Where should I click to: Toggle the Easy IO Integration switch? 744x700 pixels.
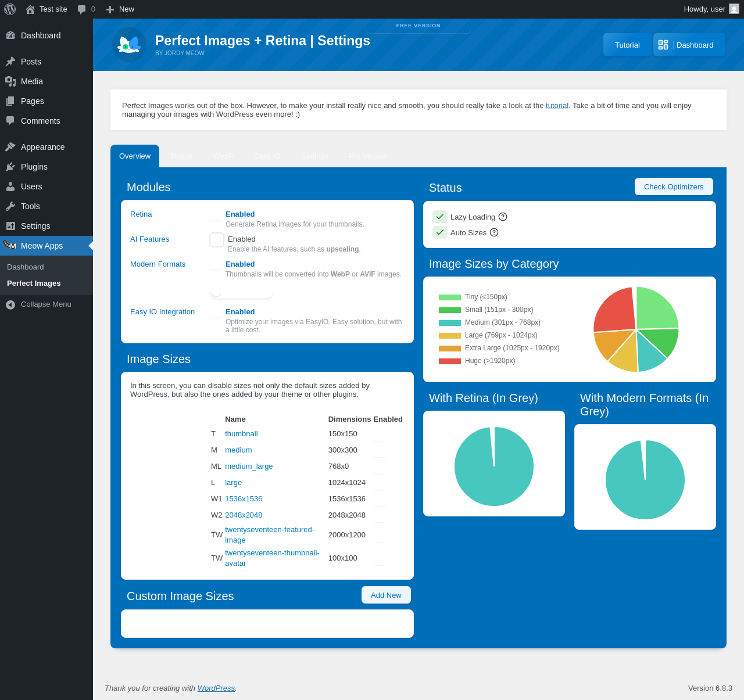coord(216,313)
